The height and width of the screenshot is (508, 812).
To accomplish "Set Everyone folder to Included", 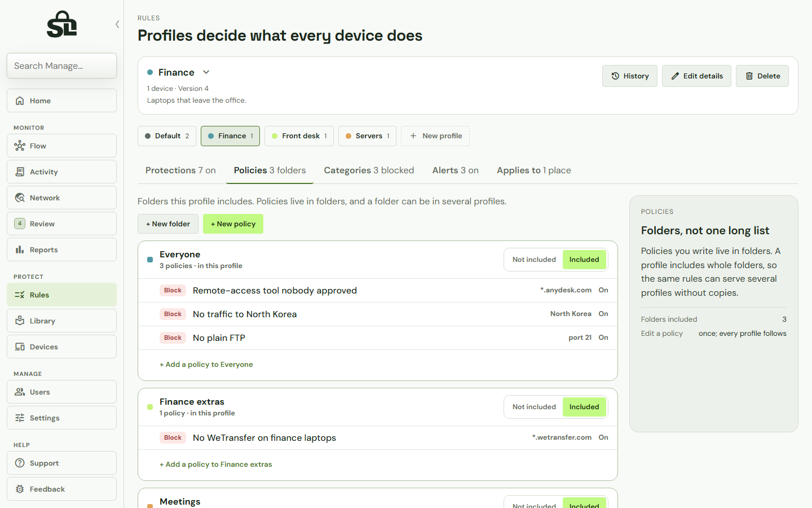I will tap(584, 260).
